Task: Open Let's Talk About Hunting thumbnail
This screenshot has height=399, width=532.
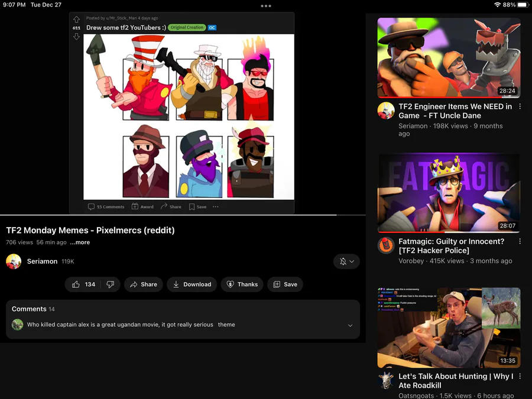Action: point(449,327)
